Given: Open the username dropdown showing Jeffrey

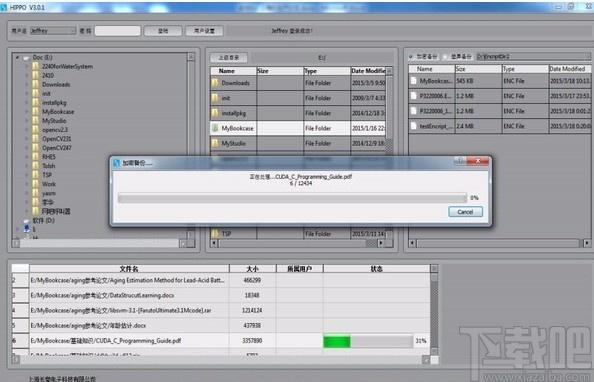Looking at the screenshot, I should point(53,31).
